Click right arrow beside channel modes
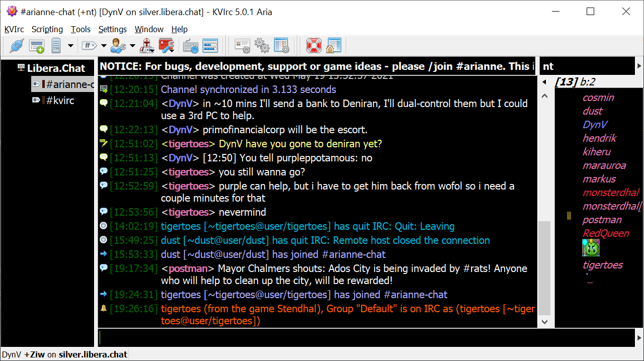Screen dimensions: 644x361 pyautogui.click(x=639, y=66)
